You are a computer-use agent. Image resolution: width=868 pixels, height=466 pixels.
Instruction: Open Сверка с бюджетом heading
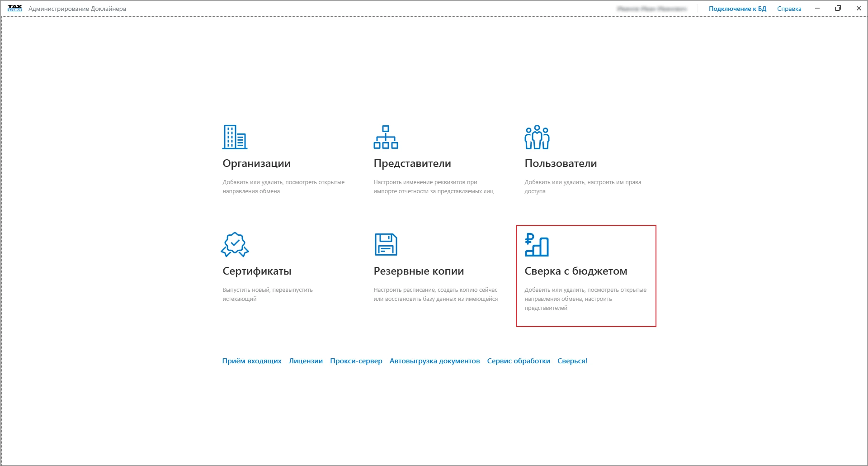click(x=576, y=271)
